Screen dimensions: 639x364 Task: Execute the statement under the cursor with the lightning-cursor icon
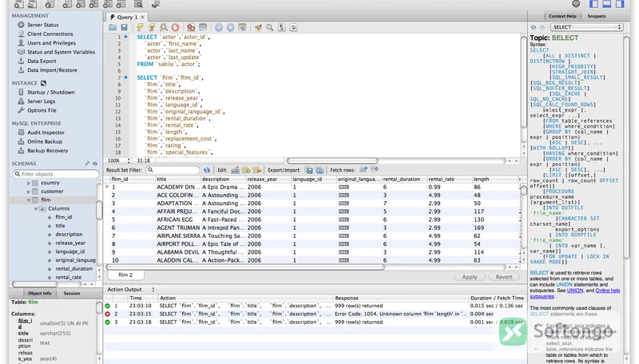[x=152, y=27]
